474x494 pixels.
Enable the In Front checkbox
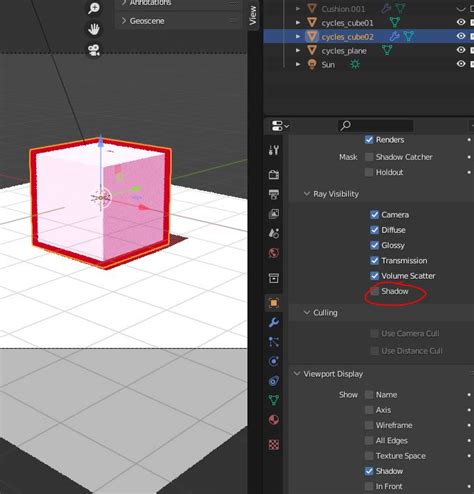tap(369, 486)
